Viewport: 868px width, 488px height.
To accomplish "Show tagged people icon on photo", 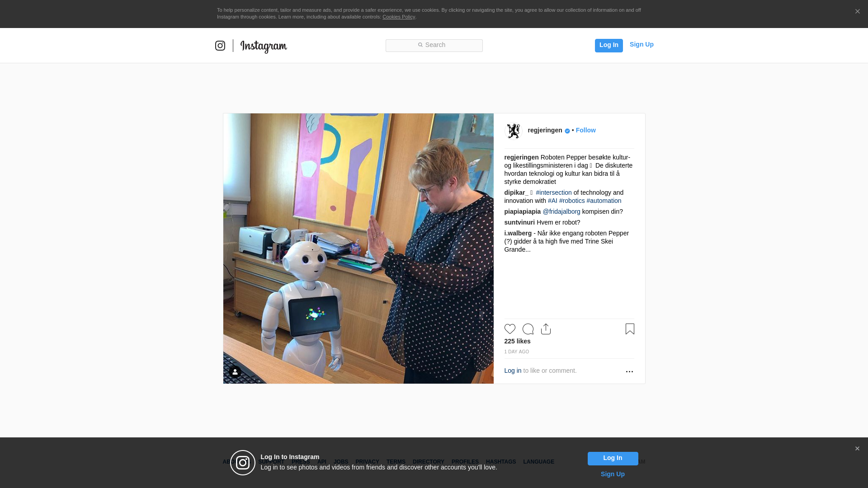I will point(235,372).
